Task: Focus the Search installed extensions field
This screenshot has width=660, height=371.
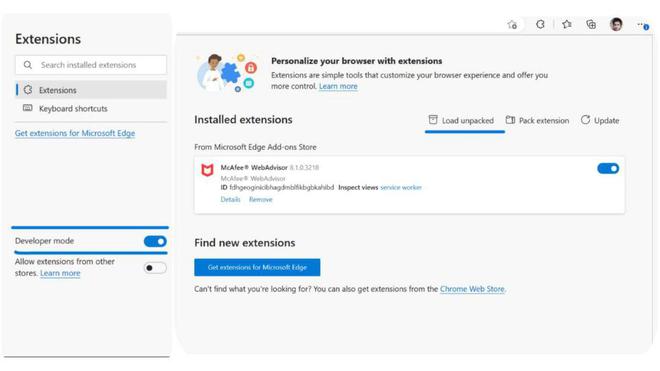Action: [x=91, y=65]
